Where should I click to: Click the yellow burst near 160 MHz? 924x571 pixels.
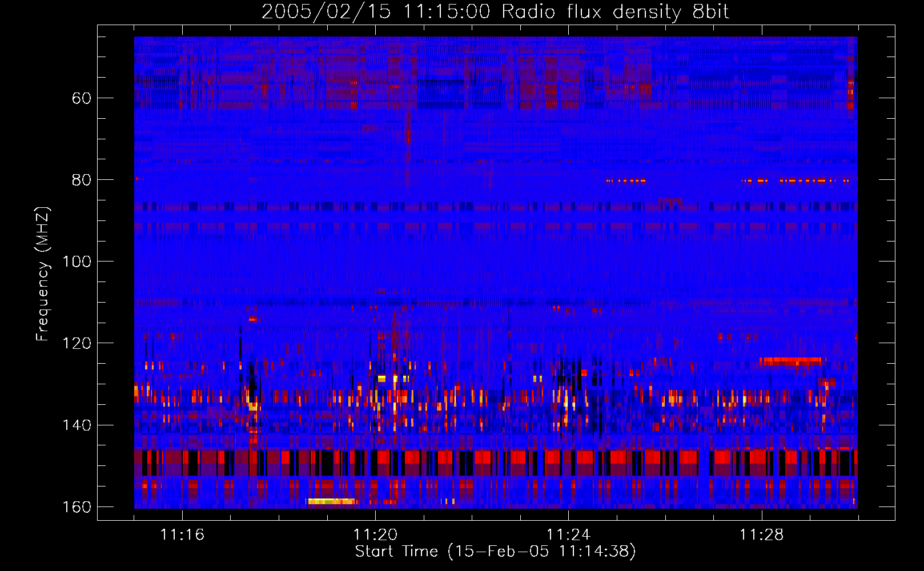[331, 501]
